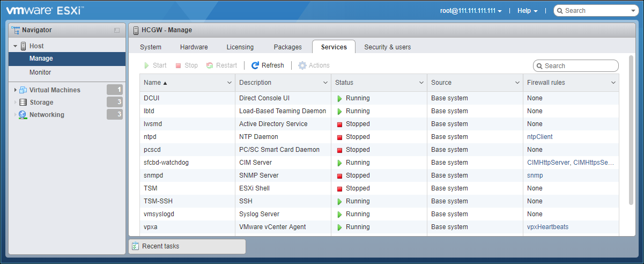Click the Actions gear icon
This screenshot has width=644, height=264.
tap(302, 65)
